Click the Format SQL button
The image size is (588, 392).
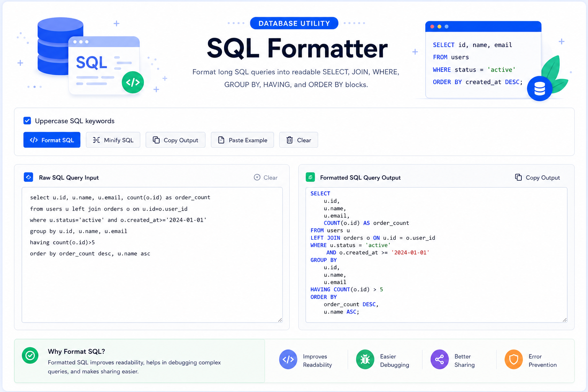[52, 140]
